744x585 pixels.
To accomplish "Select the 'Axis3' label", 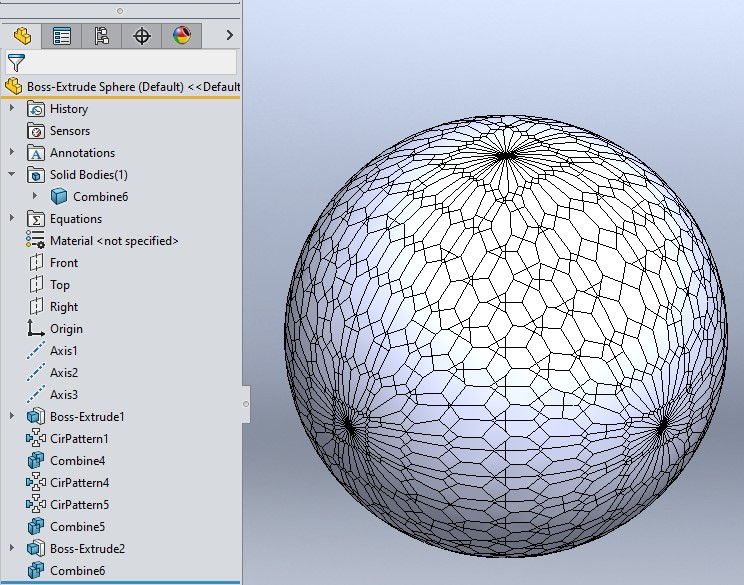I will pyautogui.click(x=64, y=394).
